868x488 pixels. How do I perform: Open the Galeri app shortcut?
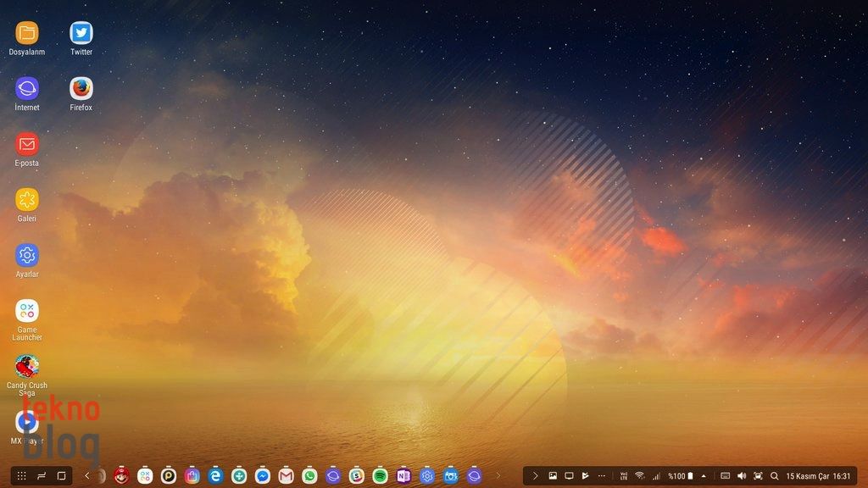[27, 200]
